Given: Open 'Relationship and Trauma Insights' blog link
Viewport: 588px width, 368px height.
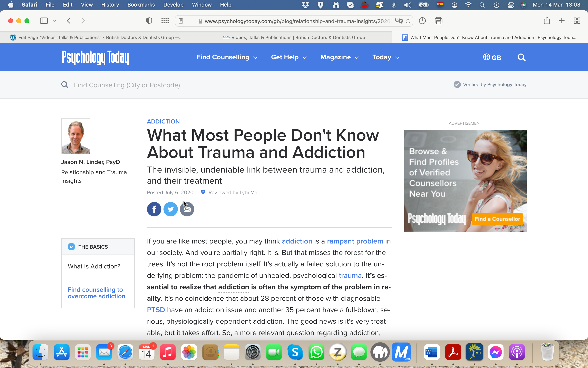Looking at the screenshot, I should (94, 176).
